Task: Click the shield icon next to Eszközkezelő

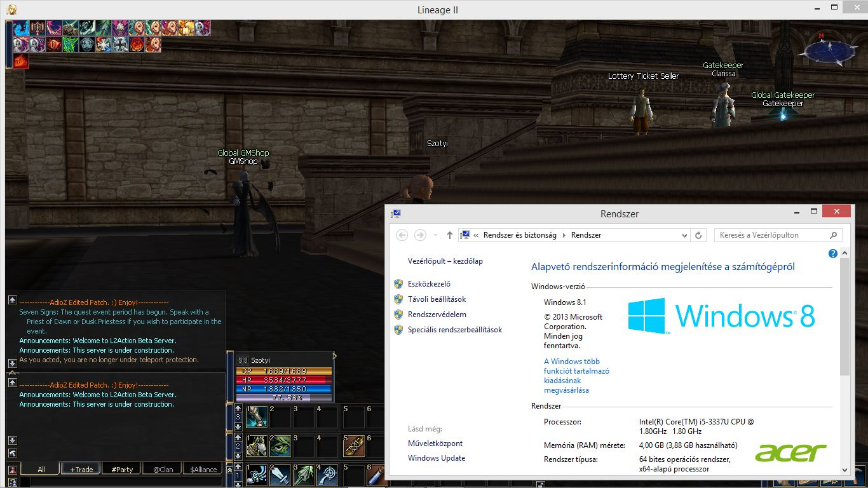Action: (398, 284)
